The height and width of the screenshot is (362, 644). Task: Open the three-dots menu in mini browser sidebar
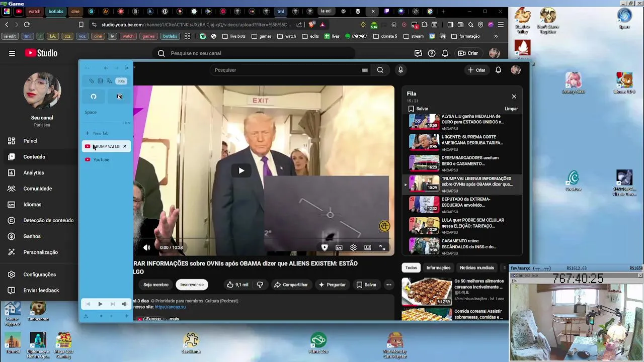click(87, 68)
